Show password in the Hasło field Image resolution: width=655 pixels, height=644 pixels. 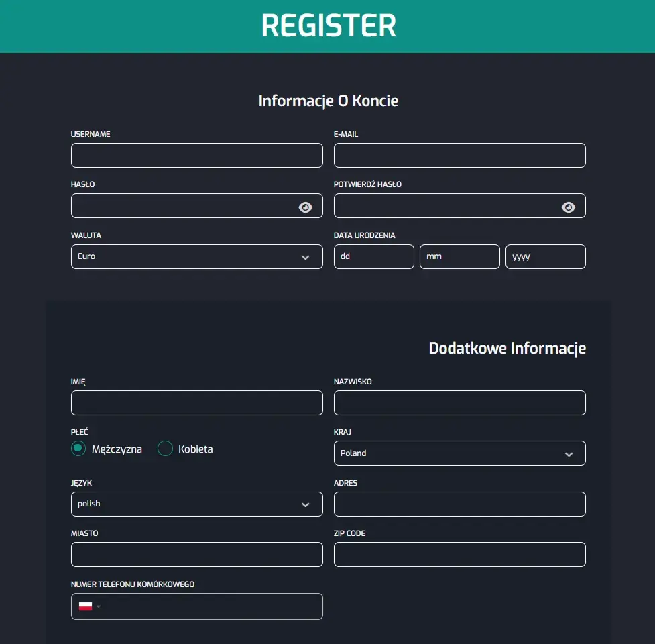pyautogui.click(x=305, y=207)
